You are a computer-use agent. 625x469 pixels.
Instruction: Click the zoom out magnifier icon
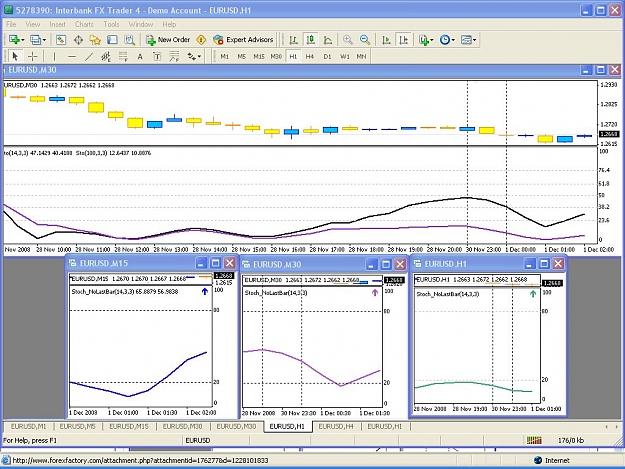365,40
